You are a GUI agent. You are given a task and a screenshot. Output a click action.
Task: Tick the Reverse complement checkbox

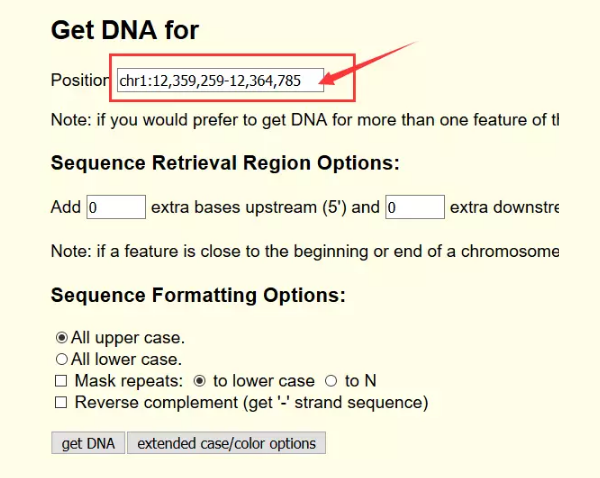(x=62, y=403)
